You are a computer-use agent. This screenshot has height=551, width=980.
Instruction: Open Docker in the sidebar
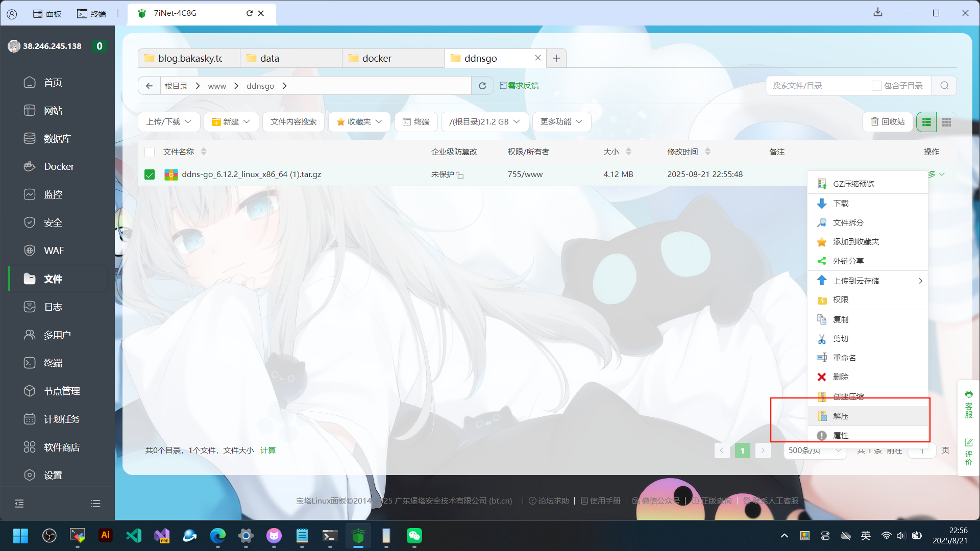point(59,166)
